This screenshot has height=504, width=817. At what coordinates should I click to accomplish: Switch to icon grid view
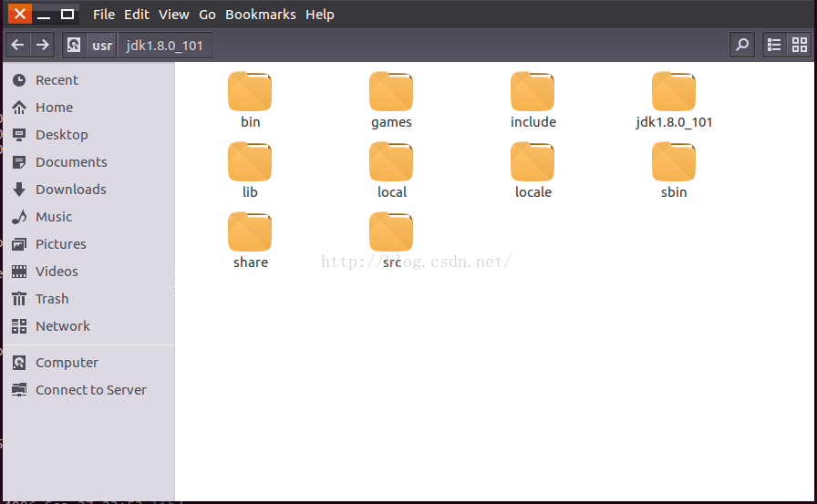tap(799, 46)
